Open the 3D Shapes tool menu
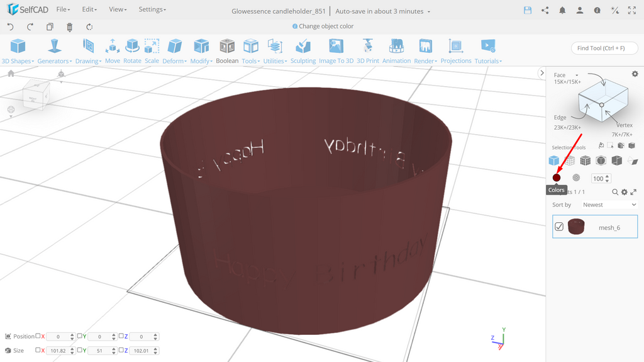The height and width of the screenshot is (362, 644). click(18, 52)
